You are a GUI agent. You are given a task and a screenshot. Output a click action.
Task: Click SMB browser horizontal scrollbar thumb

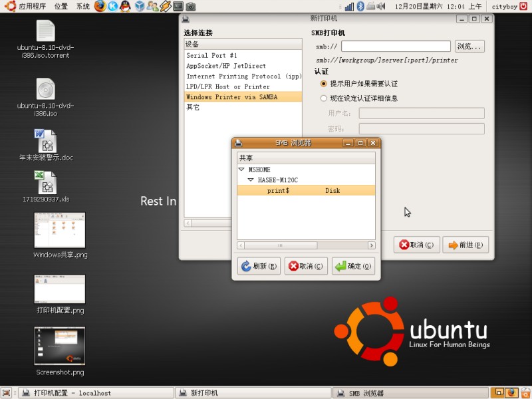(281, 245)
